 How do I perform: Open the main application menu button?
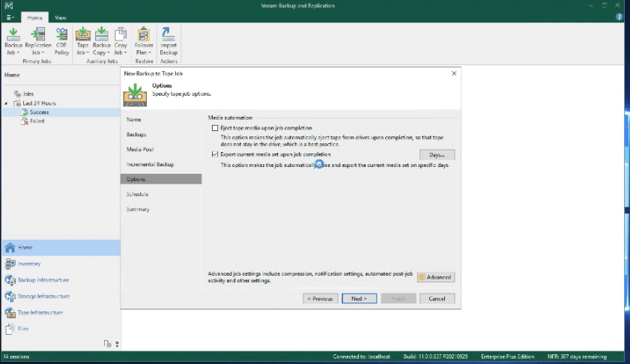(x=10, y=18)
